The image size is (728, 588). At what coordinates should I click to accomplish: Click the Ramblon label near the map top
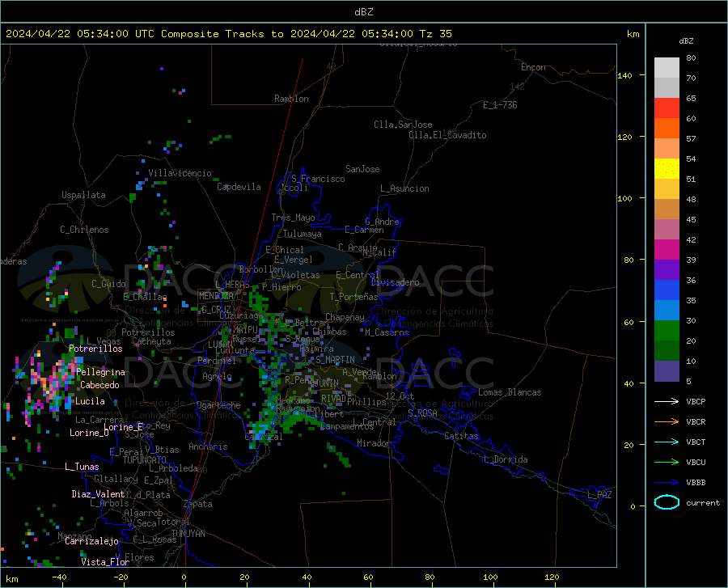click(291, 99)
